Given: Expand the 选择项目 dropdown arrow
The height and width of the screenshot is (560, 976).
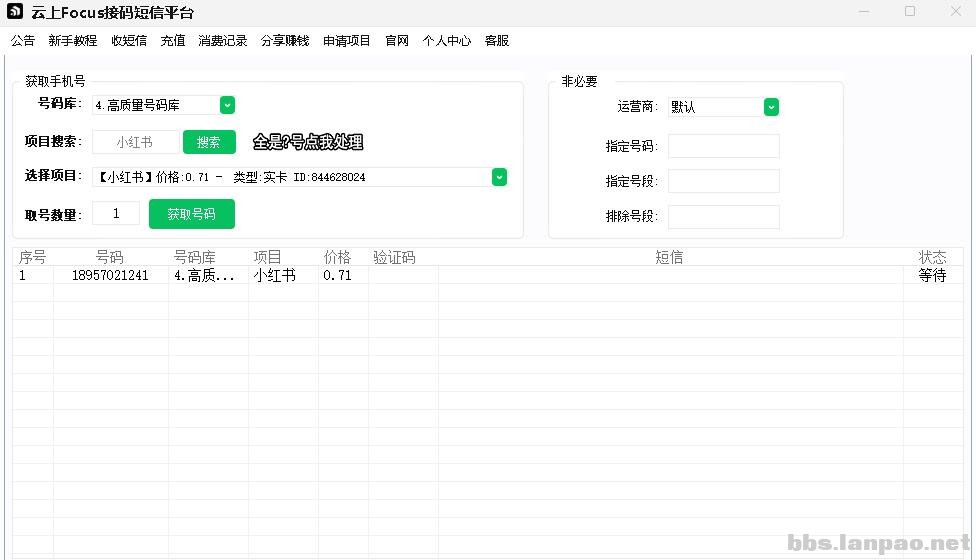Looking at the screenshot, I should tap(499, 177).
